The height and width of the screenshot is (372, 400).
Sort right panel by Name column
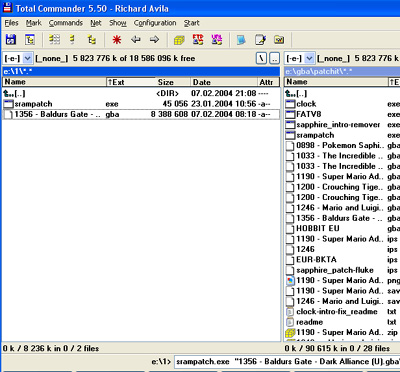click(x=336, y=82)
